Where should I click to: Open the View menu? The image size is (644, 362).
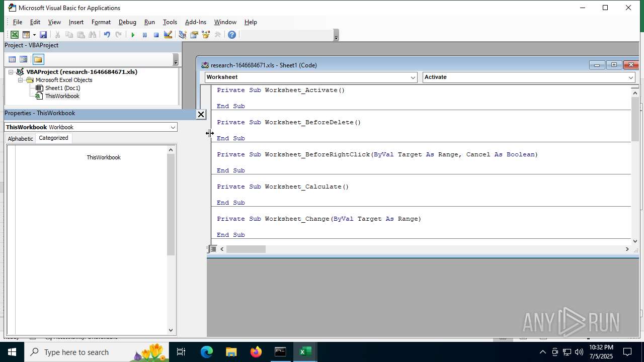tap(54, 22)
